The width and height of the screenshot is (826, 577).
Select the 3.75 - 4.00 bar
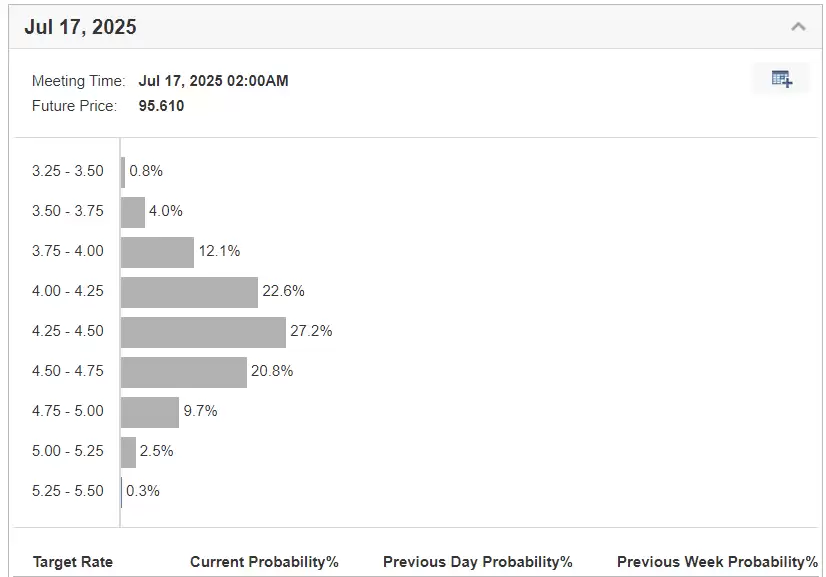[157, 252]
